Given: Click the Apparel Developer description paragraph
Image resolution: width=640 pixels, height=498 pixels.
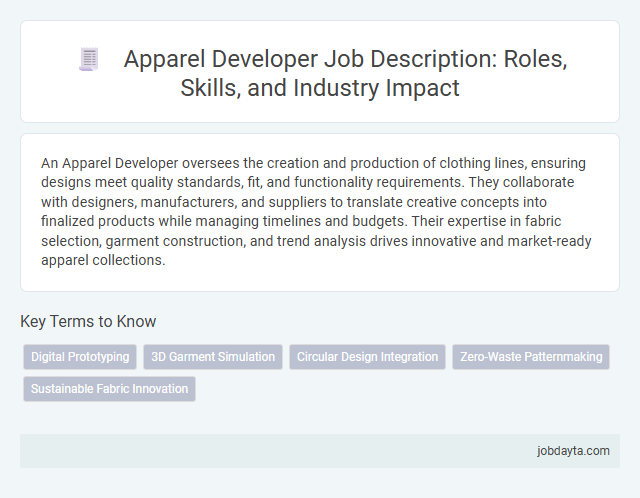Looking at the screenshot, I should click(316, 211).
